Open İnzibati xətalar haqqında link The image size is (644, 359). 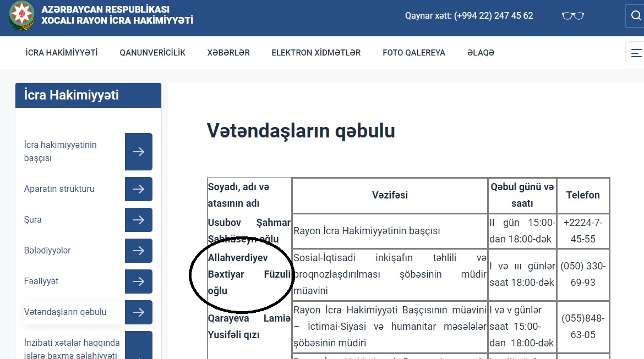(72, 349)
